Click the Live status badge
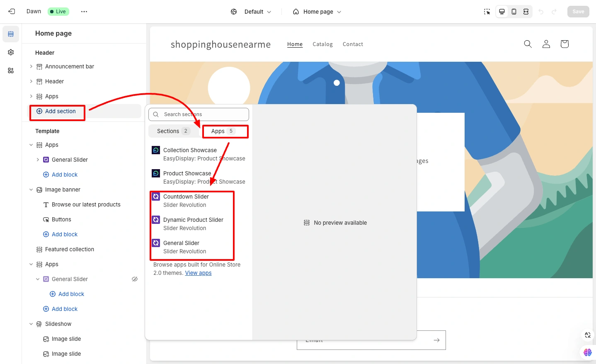The width and height of the screenshot is (596, 364). (x=58, y=12)
